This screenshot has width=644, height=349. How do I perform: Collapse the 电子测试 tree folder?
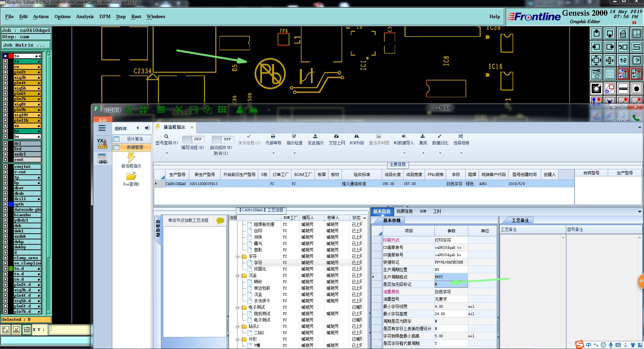pyautogui.click(x=237, y=307)
